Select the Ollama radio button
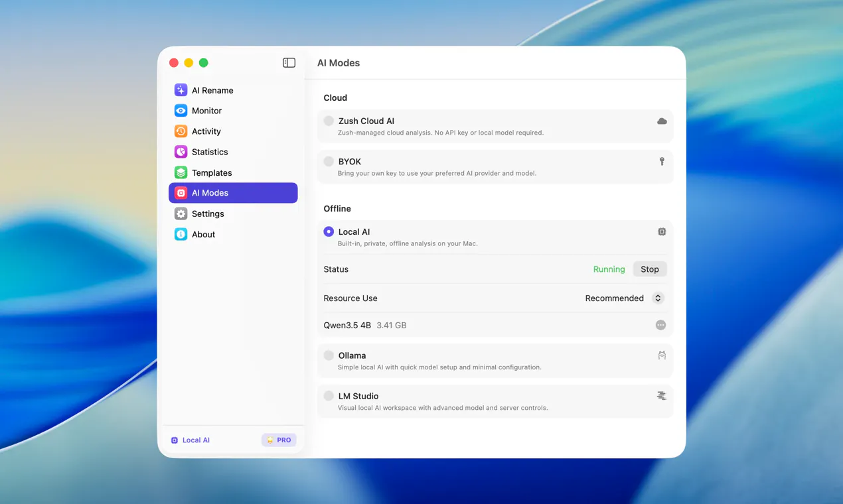The height and width of the screenshot is (504, 843). click(x=329, y=355)
